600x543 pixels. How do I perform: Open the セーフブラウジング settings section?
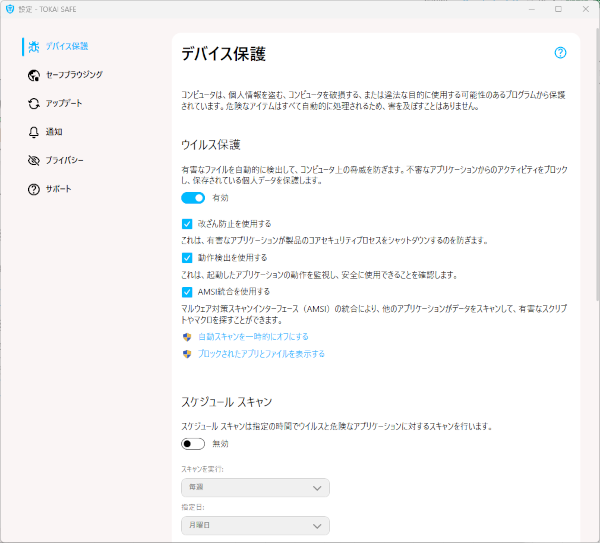tap(73, 75)
